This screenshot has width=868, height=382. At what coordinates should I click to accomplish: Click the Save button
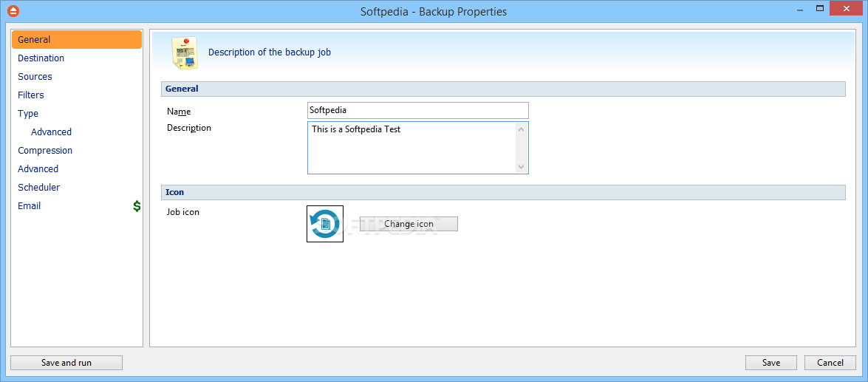(771, 363)
